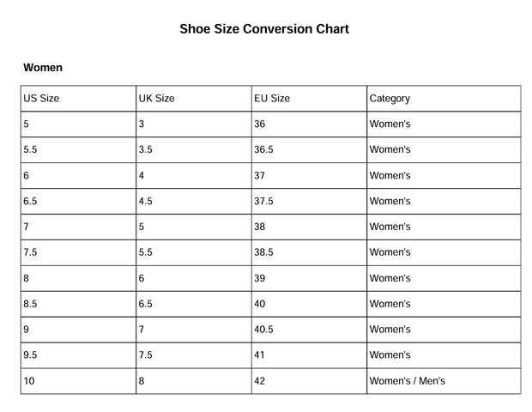Click the EU size 38 cell
Viewport: 532px width, 412px height.
(x=260, y=227)
